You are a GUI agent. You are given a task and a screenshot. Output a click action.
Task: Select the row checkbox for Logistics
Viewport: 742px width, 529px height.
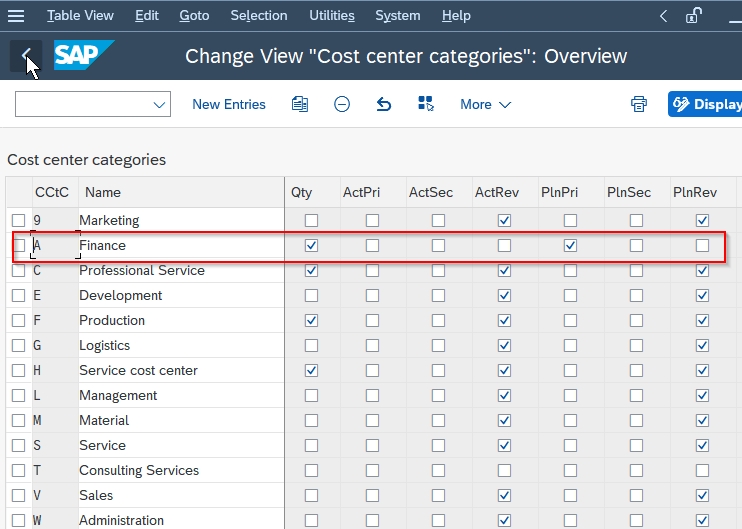(18, 345)
